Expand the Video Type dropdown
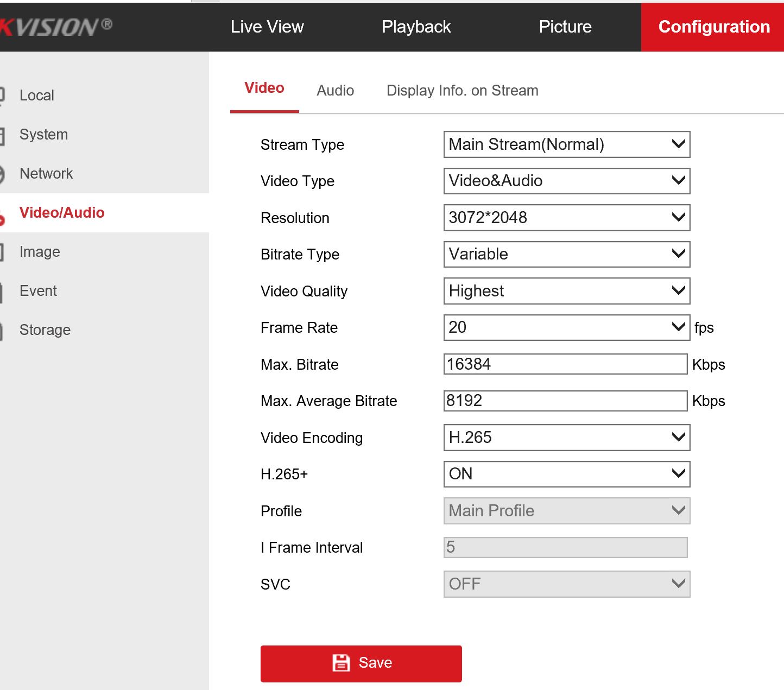Screen dimensions: 784x690 coord(566,181)
